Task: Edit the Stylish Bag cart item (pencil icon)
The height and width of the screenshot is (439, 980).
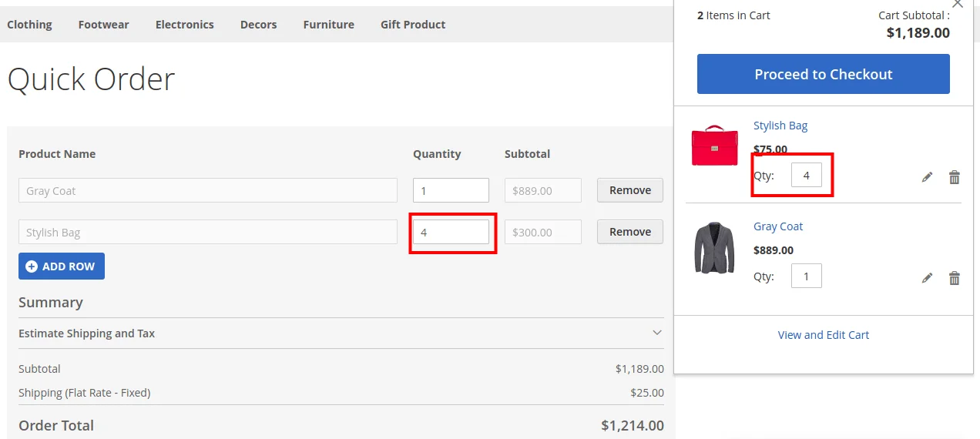Action: [x=927, y=177]
